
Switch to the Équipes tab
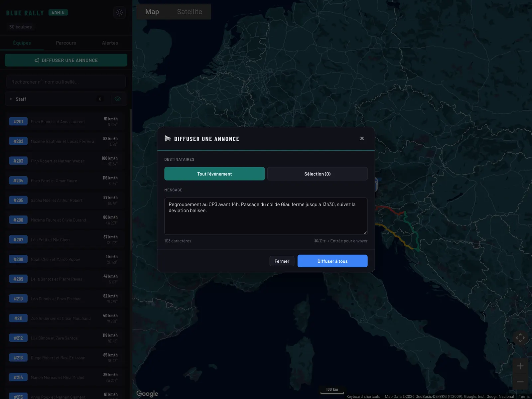22,43
